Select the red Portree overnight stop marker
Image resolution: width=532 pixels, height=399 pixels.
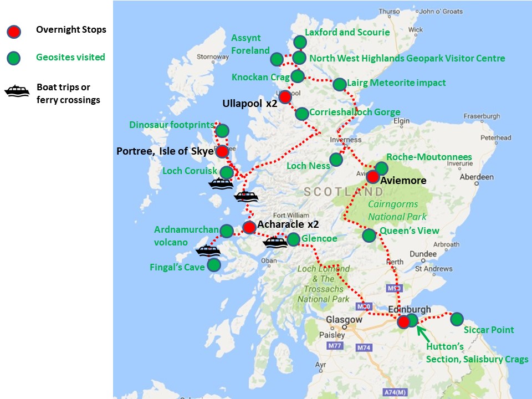(x=222, y=151)
